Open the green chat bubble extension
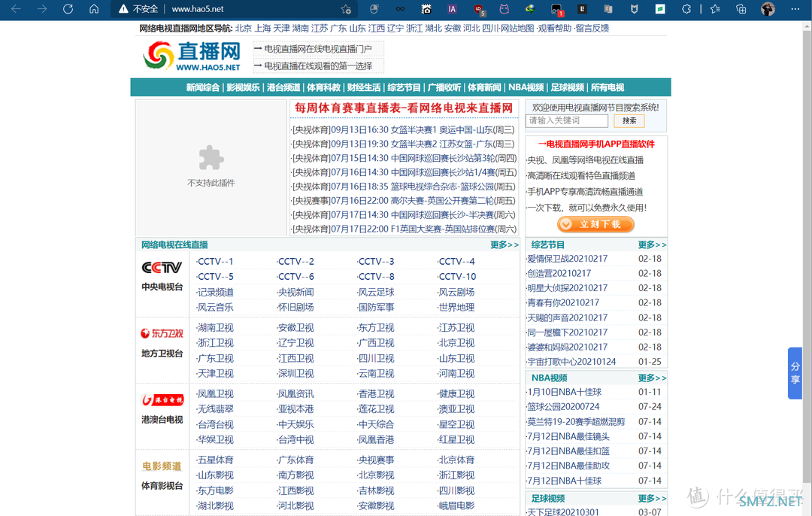This screenshot has height=516, width=812. coord(660,9)
